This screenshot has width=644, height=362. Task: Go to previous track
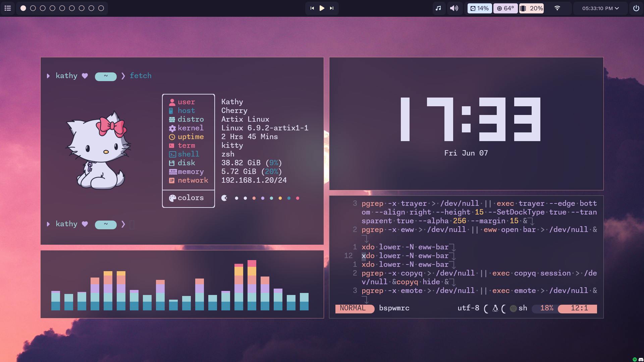312,8
